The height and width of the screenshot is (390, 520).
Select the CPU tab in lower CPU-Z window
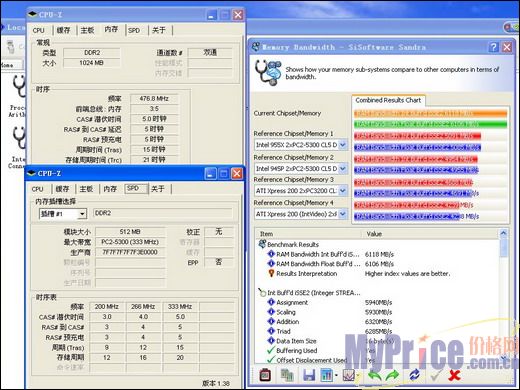pyautogui.click(x=38, y=189)
